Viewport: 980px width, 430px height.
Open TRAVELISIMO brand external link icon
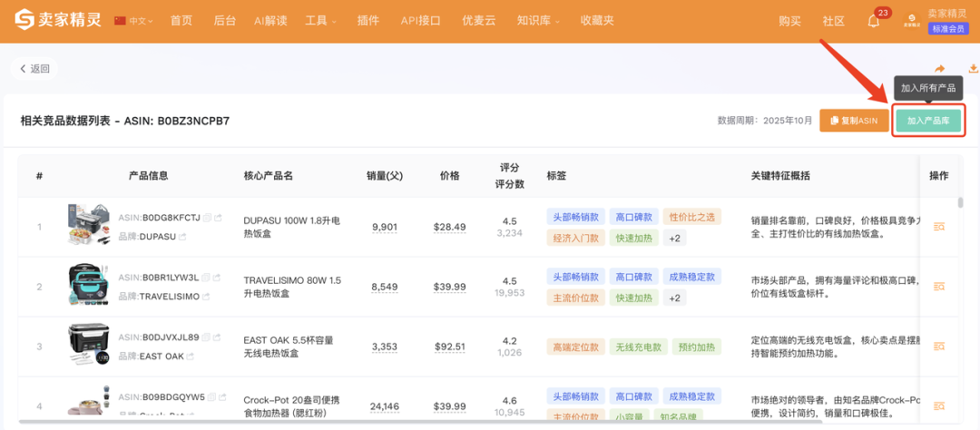click(206, 297)
